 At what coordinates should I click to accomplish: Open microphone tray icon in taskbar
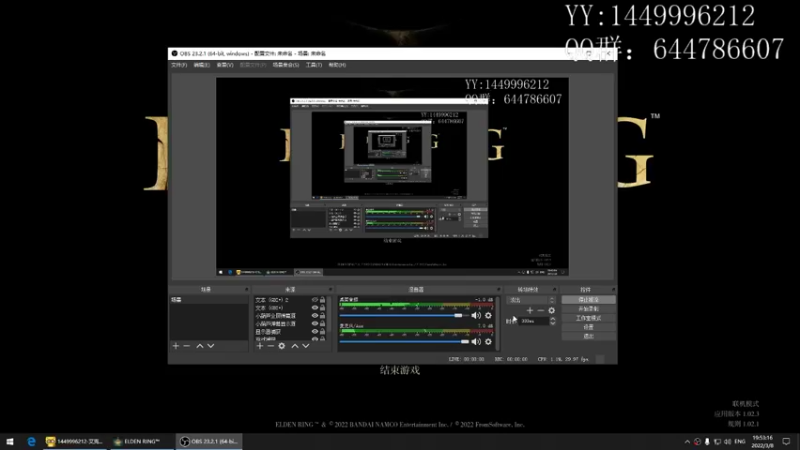tap(707, 441)
